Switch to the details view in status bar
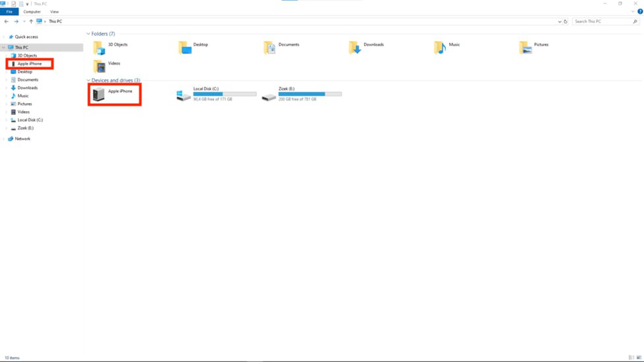The width and height of the screenshot is (644, 362). (631, 357)
